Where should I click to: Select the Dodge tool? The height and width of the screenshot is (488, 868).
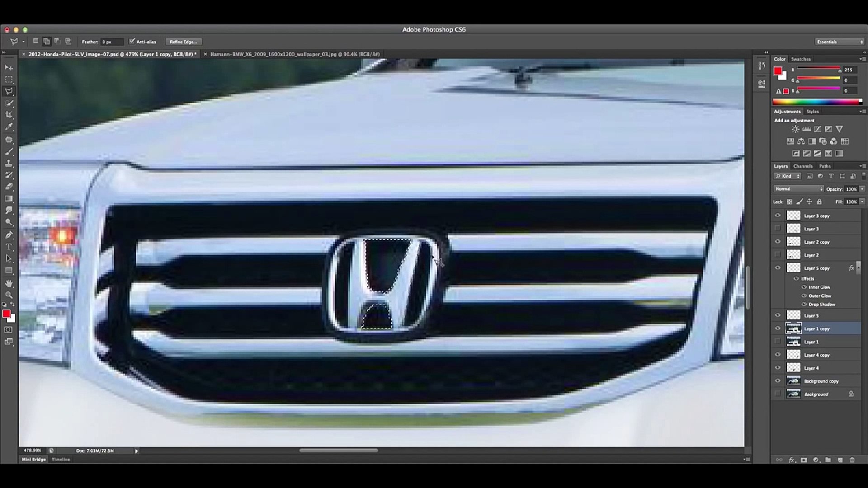(9, 222)
